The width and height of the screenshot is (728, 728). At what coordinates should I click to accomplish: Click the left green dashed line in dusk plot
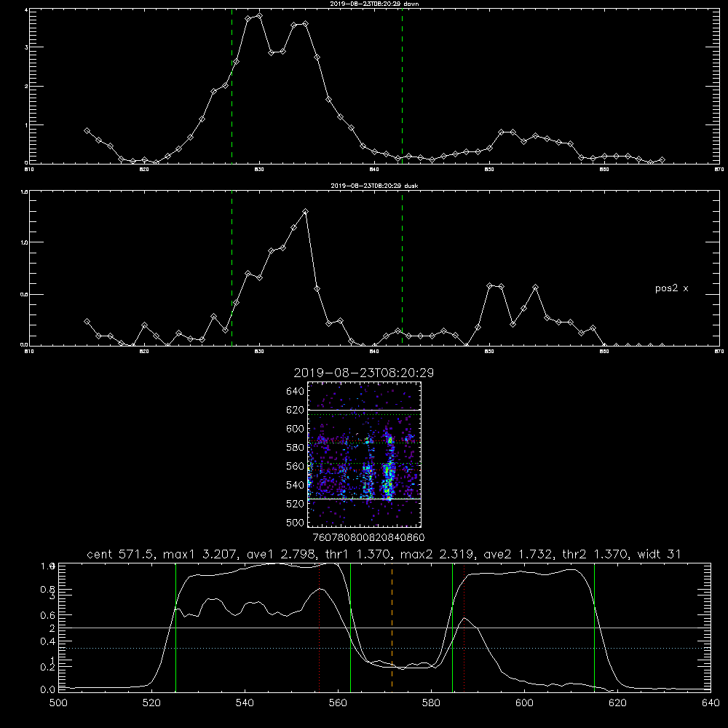232,268
